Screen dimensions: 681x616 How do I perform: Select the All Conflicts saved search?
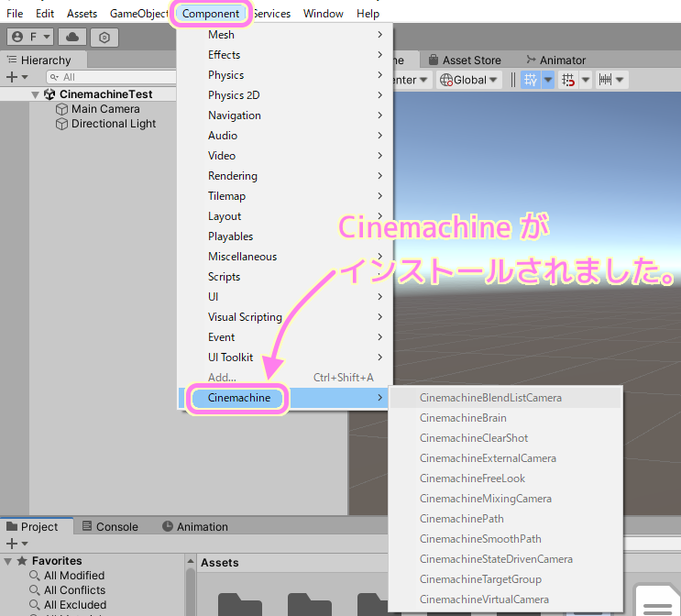[75, 590]
